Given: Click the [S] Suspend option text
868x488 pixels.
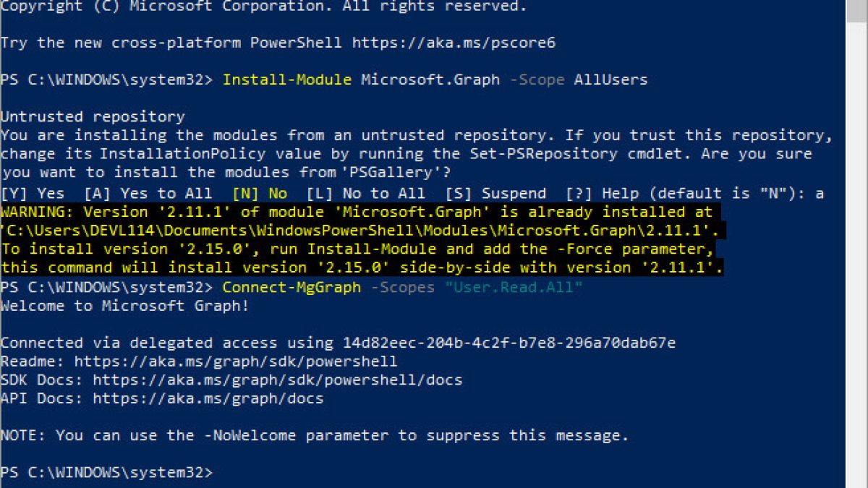Looking at the screenshot, I should (495, 194).
